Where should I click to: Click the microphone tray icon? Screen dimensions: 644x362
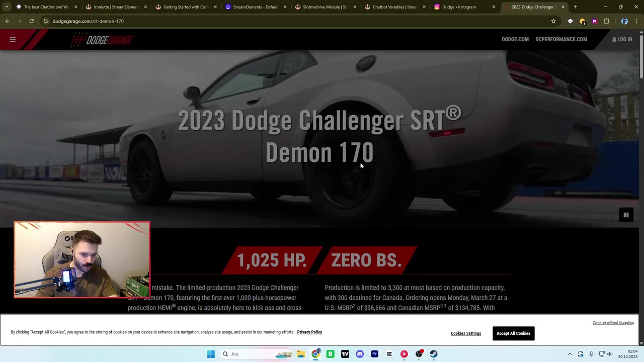tap(591, 354)
